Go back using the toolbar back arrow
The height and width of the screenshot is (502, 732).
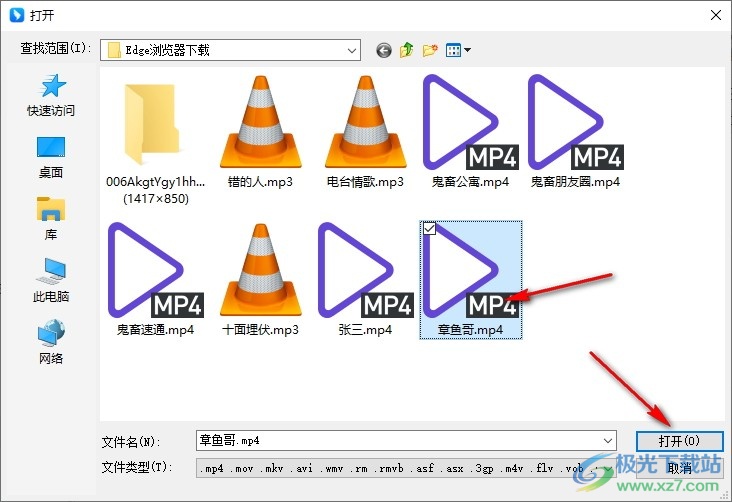pos(384,50)
